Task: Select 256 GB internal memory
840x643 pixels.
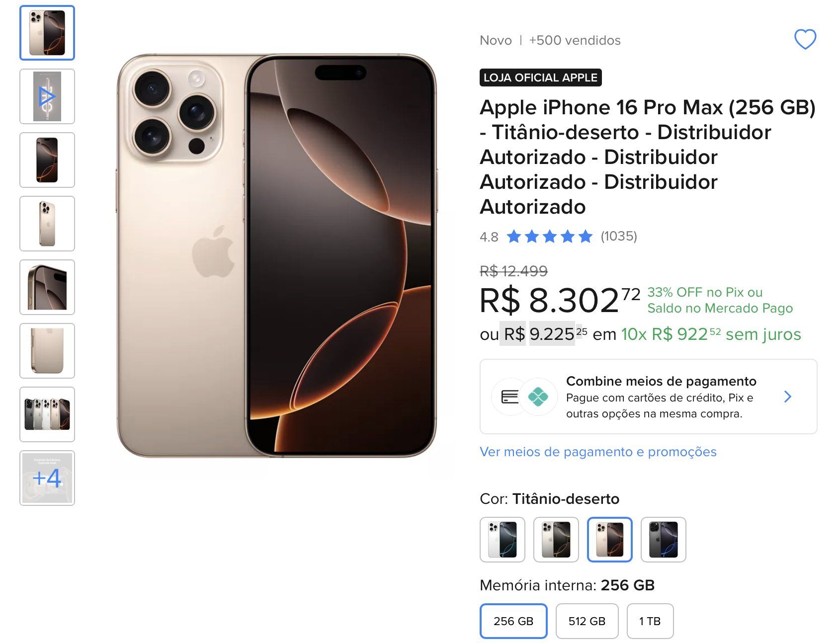Action: pyautogui.click(x=513, y=621)
